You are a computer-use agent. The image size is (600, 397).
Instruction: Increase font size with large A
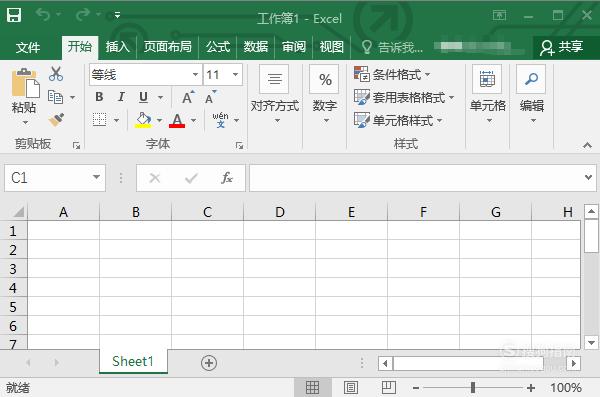pos(188,97)
